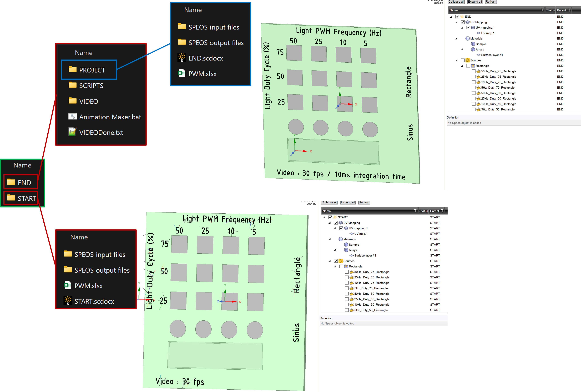Screen dimensions: 581x392
Task: Click Expand all in END panel
Action: 475,2
